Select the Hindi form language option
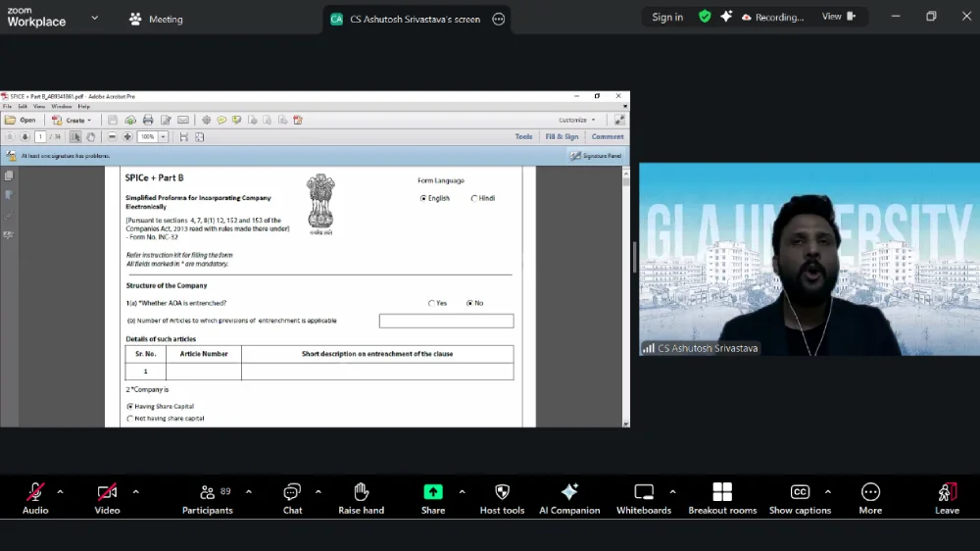980x551 pixels. pyautogui.click(x=474, y=198)
